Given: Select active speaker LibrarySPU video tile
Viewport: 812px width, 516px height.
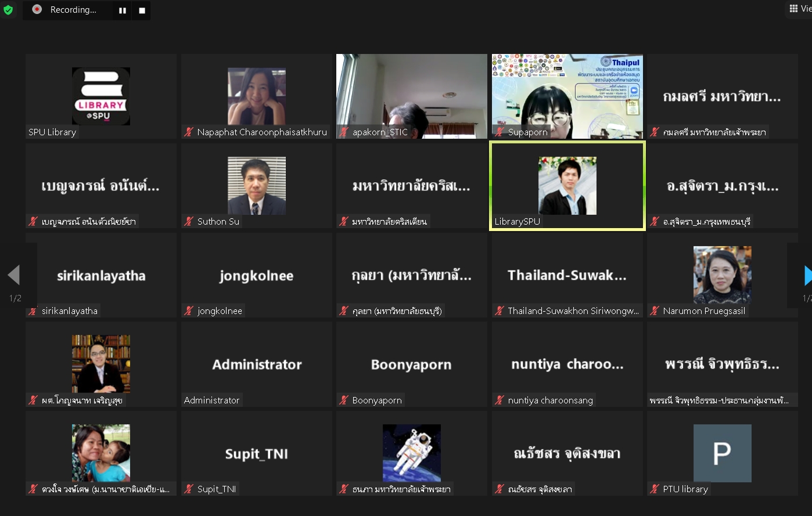Looking at the screenshot, I should (567, 186).
